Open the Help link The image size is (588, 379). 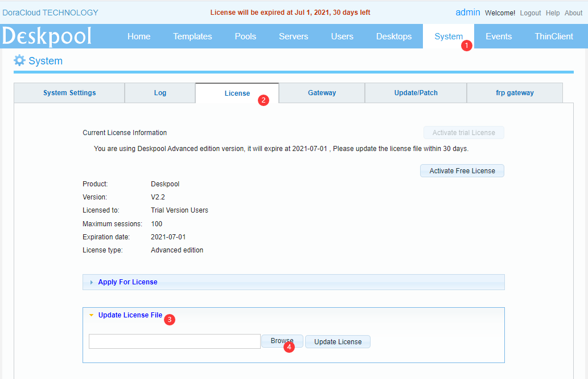pos(553,13)
